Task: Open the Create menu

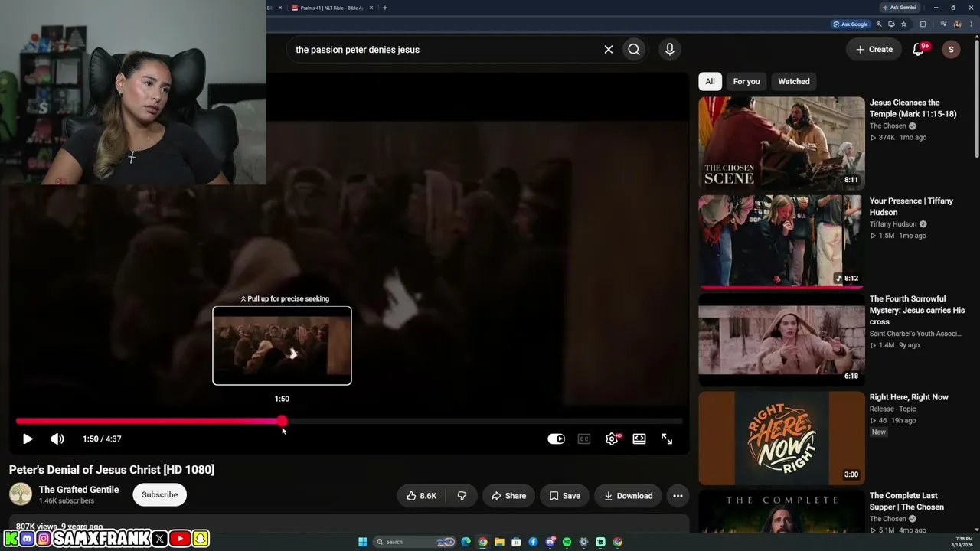Action: (x=874, y=50)
